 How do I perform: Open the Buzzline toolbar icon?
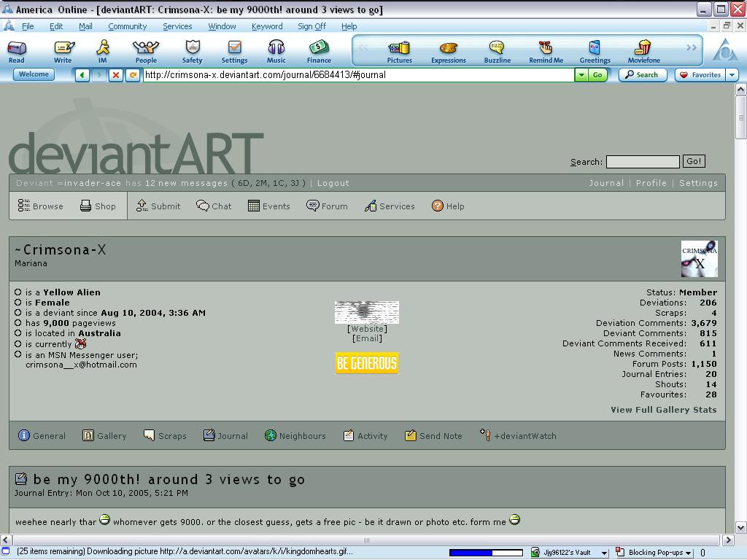tap(497, 52)
